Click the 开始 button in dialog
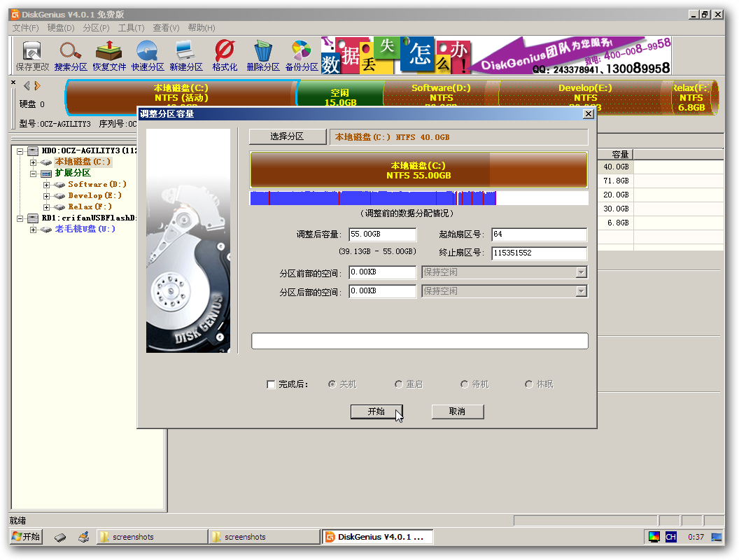The height and width of the screenshot is (560, 739). (376, 412)
